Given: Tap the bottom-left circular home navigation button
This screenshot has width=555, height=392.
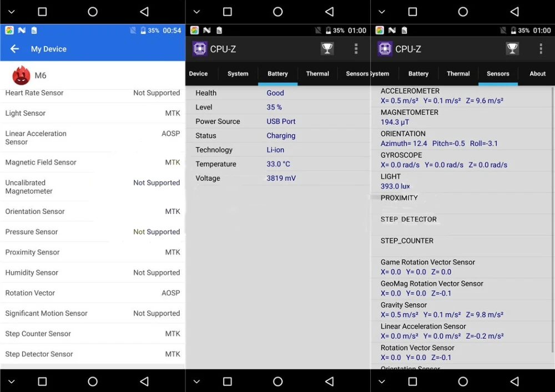Looking at the screenshot, I should (x=93, y=381).
